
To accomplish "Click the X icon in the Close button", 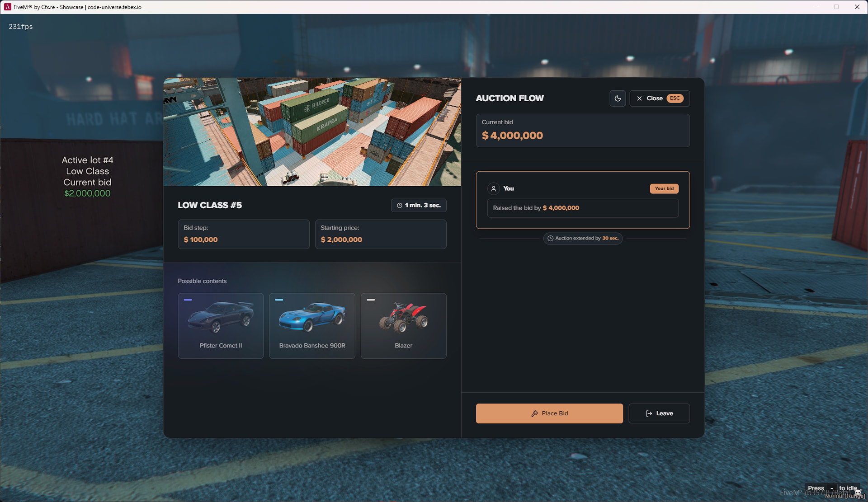I will [x=639, y=99].
